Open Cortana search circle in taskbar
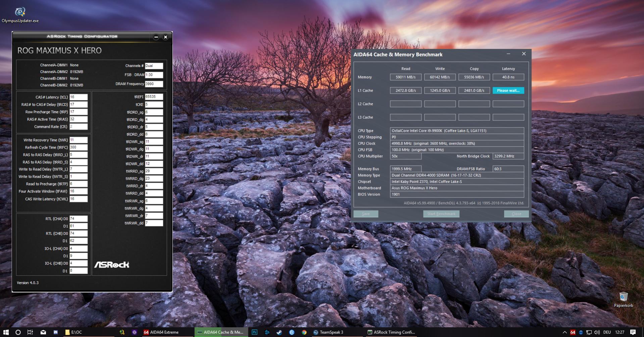The width and height of the screenshot is (644, 337). (x=18, y=332)
